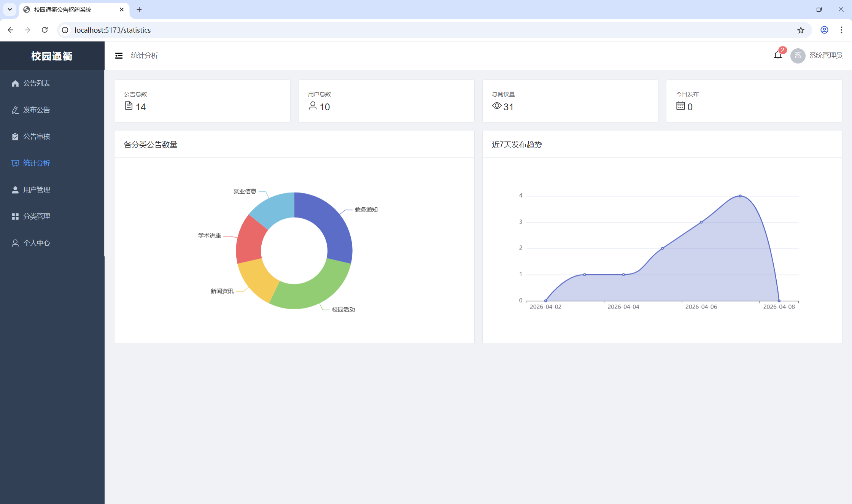
Task: Click the 公告审核 clipboard icon
Action: pos(15,137)
